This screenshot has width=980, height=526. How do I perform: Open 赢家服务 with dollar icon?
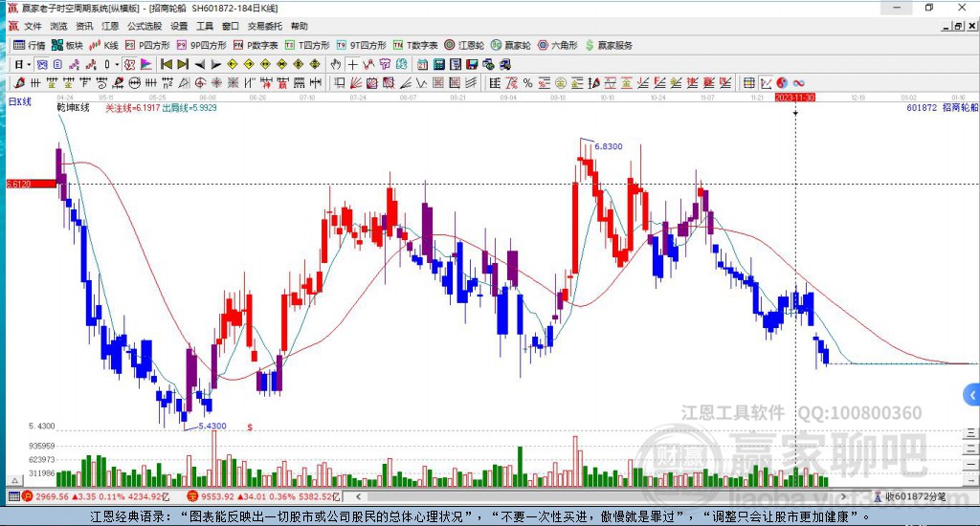coord(608,45)
